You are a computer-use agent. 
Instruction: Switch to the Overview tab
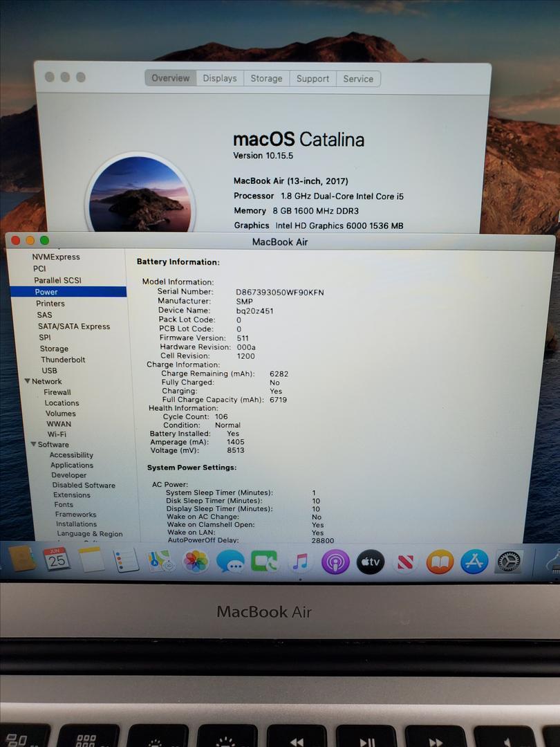(x=171, y=77)
